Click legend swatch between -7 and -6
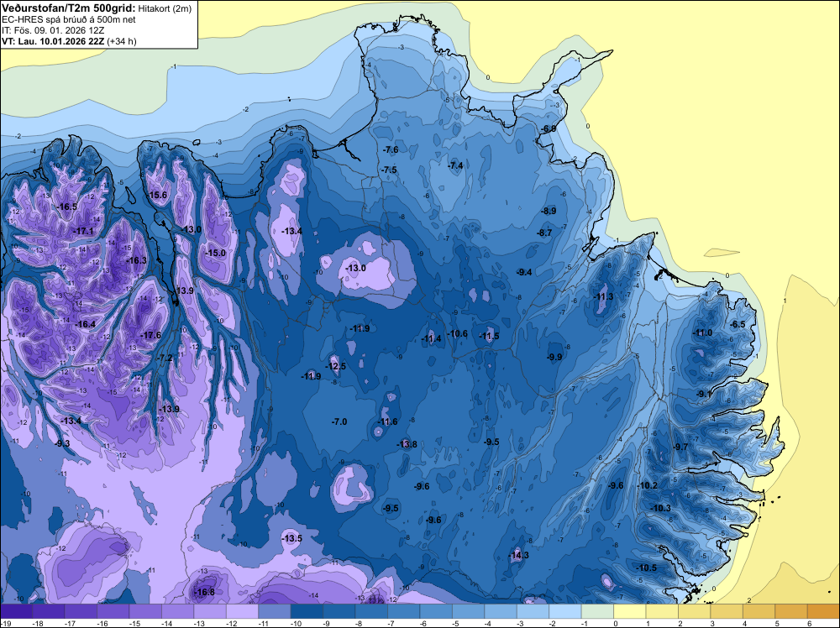The image size is (840, 628). click(x=404, y=611)
